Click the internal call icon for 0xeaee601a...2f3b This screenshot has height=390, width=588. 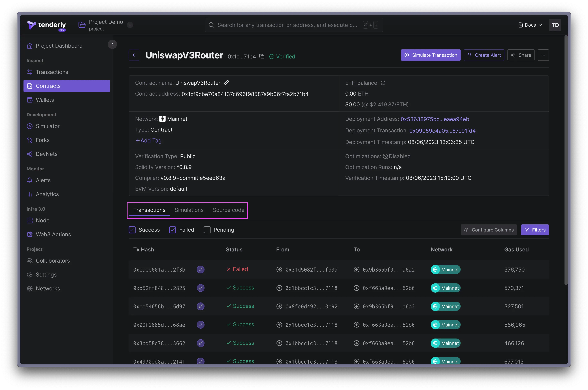pos(200,269)
